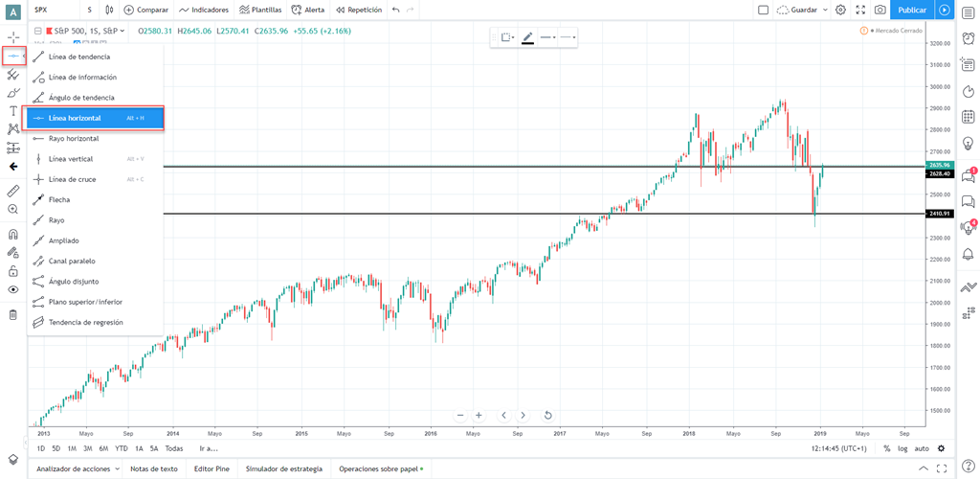The height and width of the screenshot is (479, 980).
Task: Open chart settings gear in top bar
Action: coord(840,10)
